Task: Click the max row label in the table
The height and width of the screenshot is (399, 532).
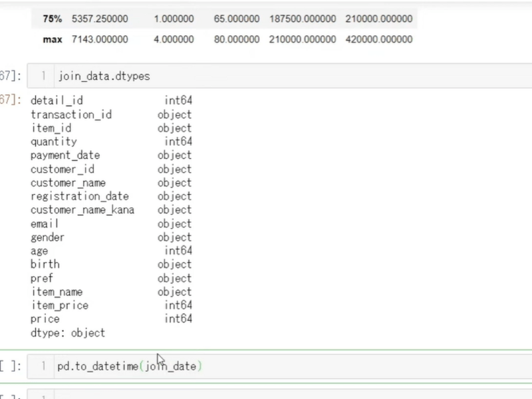Action: click(x=52, y=39)
